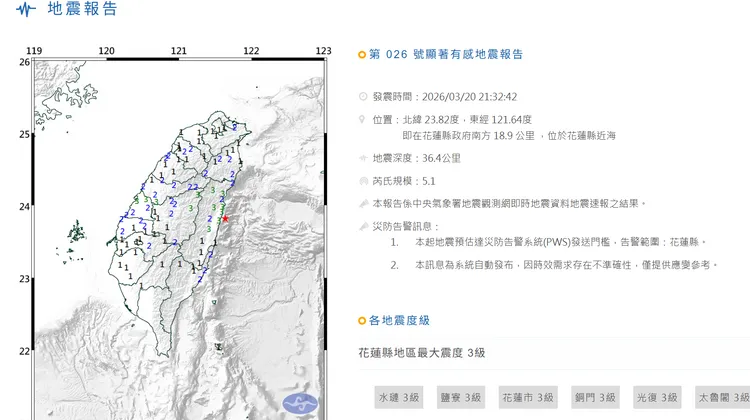Click the 第 026 號顯著有感地震報告 title
This screenshot has width=750, height=420.
[x=446, y=55]
